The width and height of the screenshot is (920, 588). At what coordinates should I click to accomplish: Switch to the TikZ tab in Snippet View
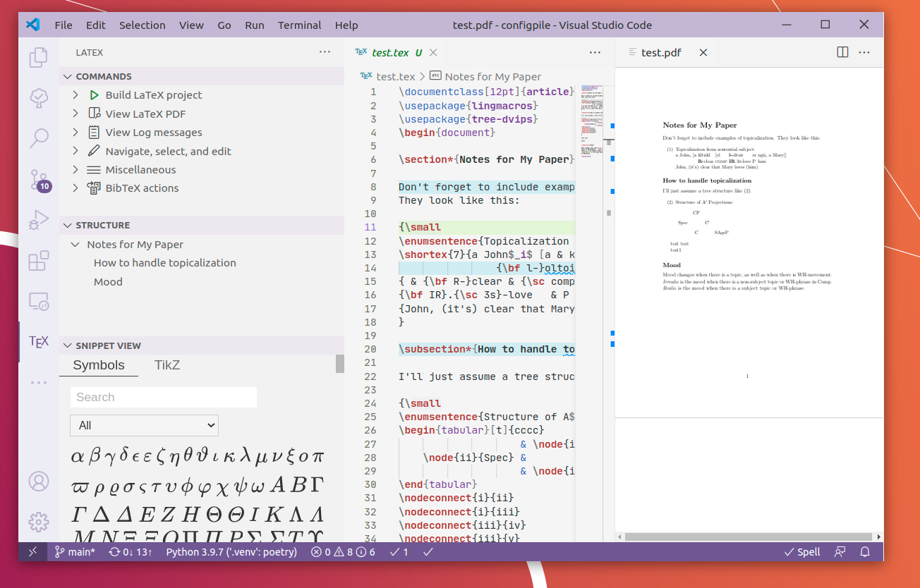(x=167, y=365)
